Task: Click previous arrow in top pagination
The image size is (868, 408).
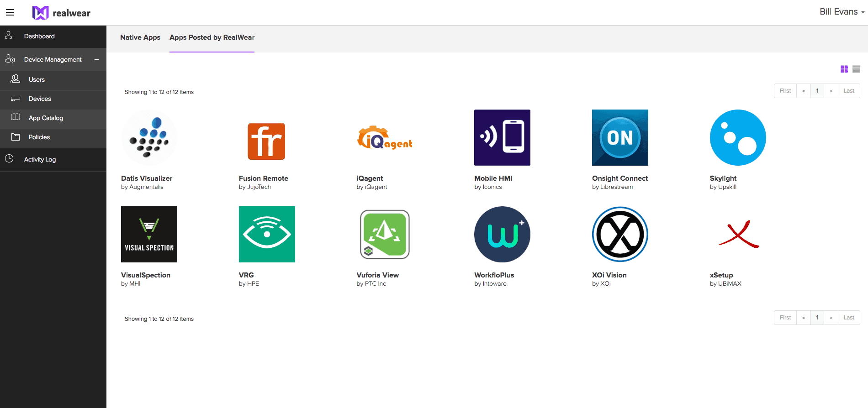Action: (804, 91)
